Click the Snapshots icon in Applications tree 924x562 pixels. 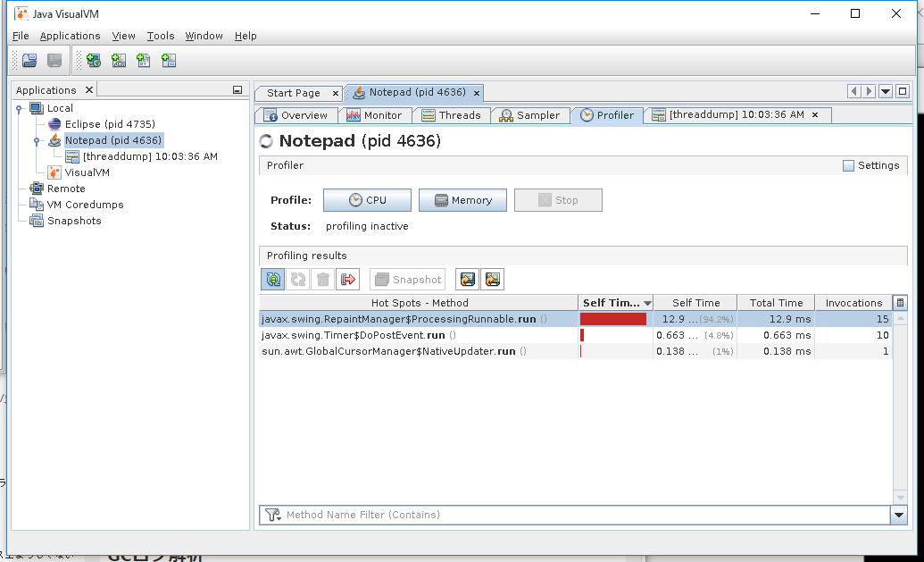click(x=37, y=221)
